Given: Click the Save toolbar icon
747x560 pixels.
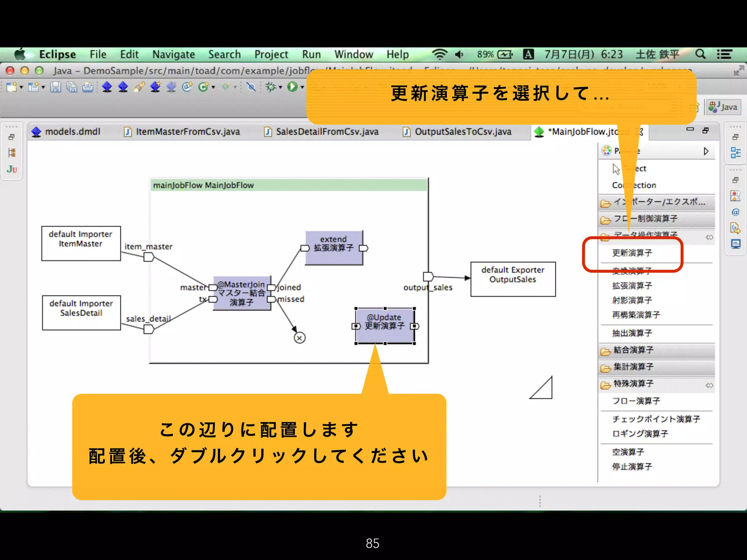Looking at the screenshot, I should click(55, 87).
